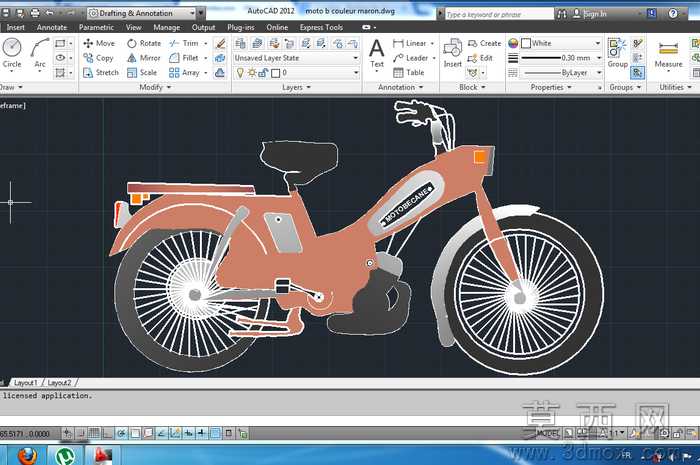Click the command line area
700x465 pixels.
tap(350, 420)
